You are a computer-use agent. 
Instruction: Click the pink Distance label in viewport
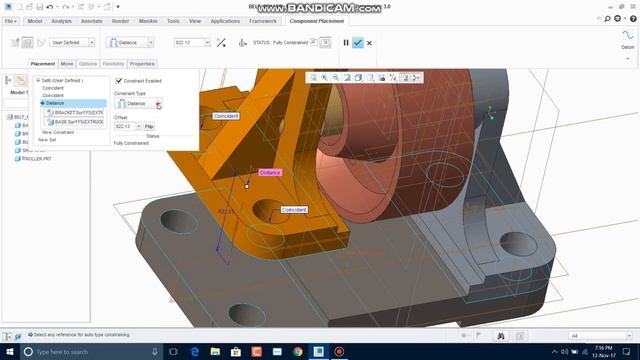click(270, 173)
